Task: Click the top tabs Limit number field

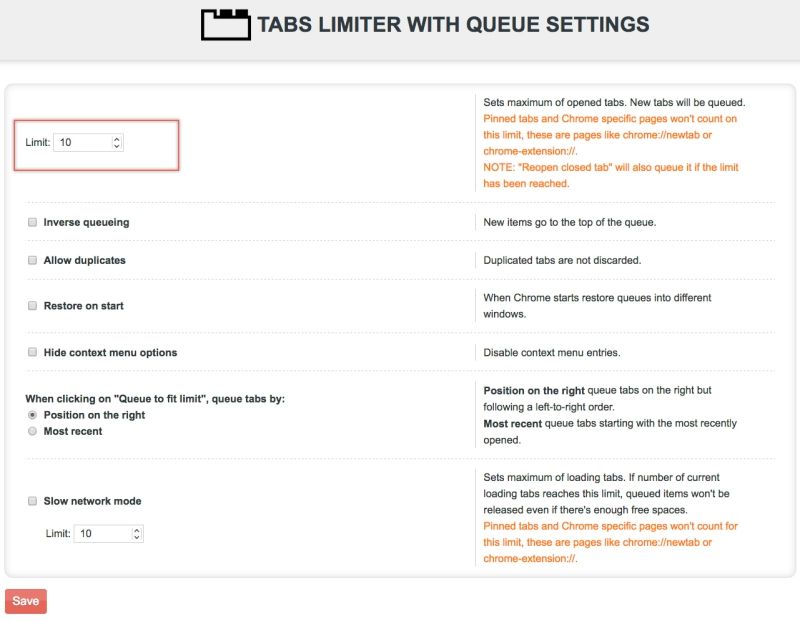Action: pyautogui.click(x=82, y=143)
